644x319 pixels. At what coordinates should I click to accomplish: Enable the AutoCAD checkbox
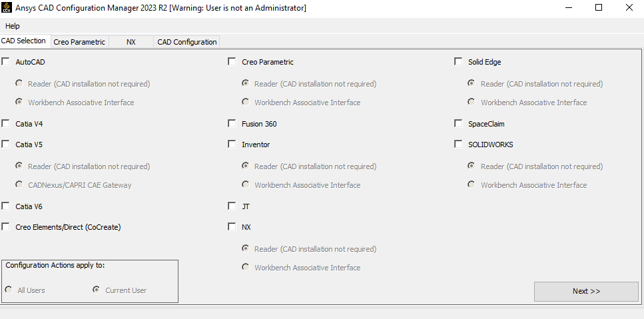point(6,61)
